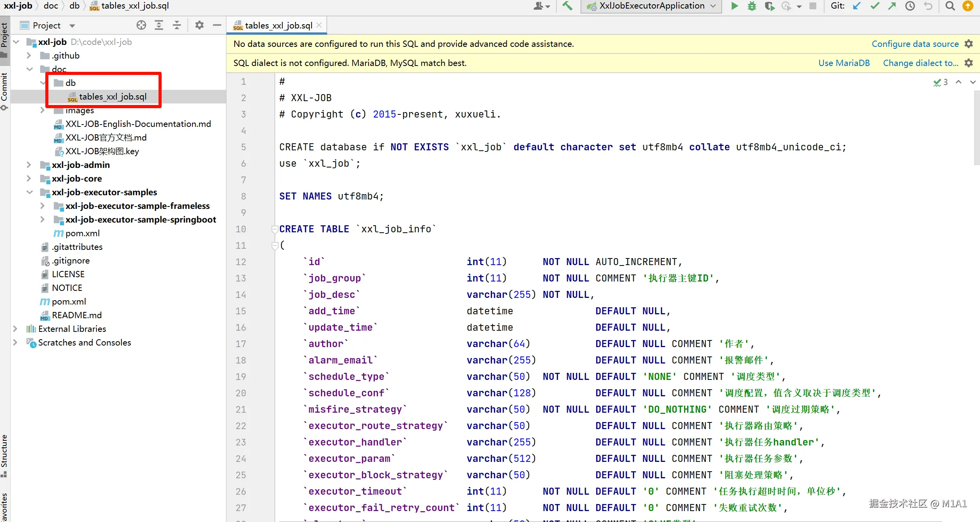Collapse the xxl-job-executor-samples folder

point(29,192)
